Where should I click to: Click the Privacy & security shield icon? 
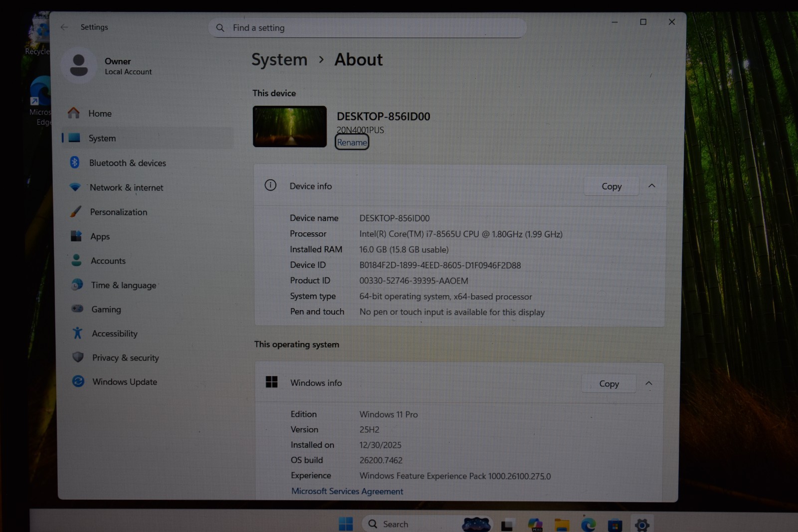[78, 357]
